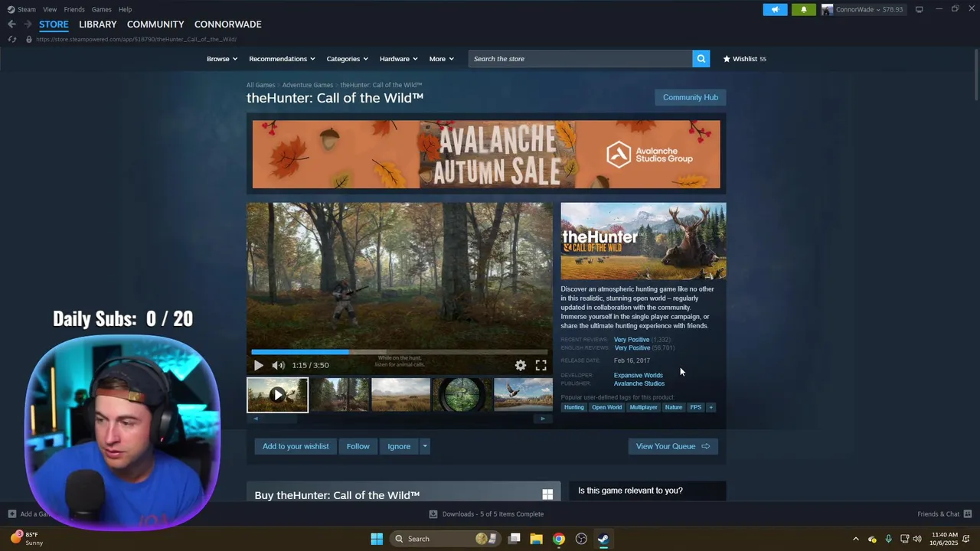The width and height of the screenshot is (980, 551).
Task: Seek within the video progress bar
Action: [x=399, y=352]
